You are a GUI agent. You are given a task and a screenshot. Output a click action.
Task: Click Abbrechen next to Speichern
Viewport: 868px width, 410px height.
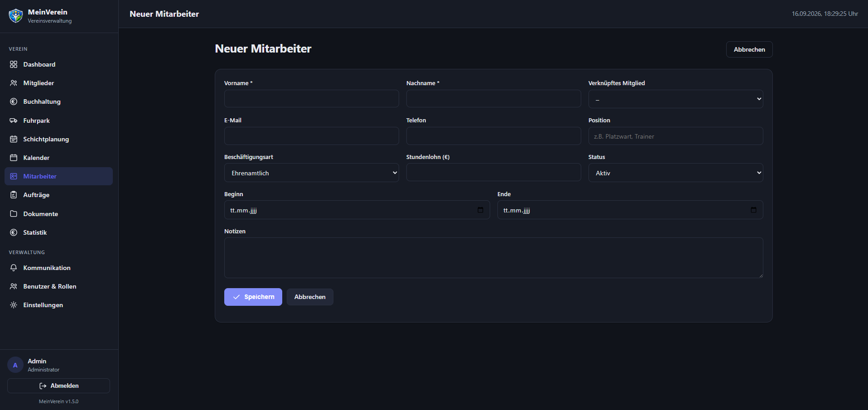(x=310, y=297)
